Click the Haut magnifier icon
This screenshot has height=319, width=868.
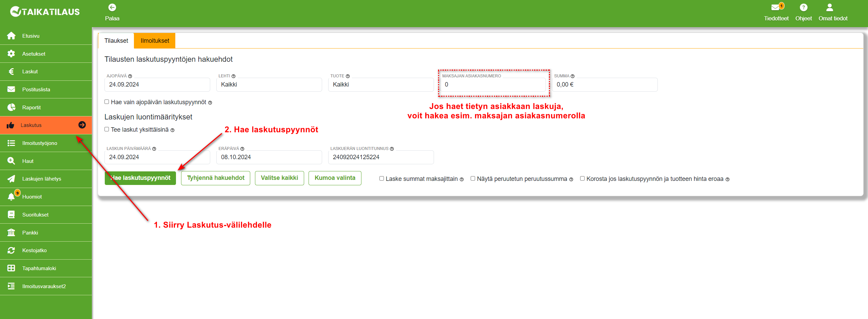(11, 161)
